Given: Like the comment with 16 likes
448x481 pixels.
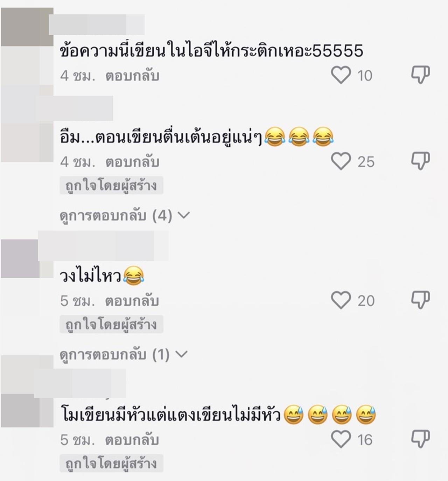Looking at the screenshot, I should click(x=341, y=439).
